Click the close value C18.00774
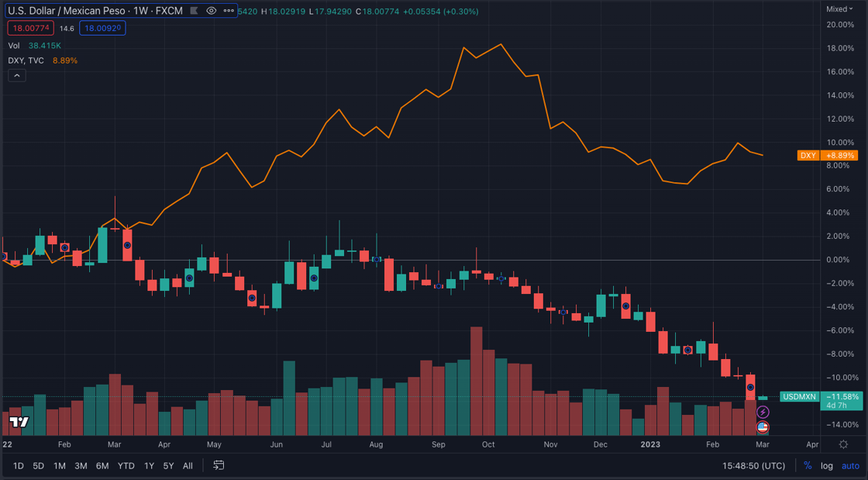This screenshot has width=868, height=480. pos(377,11)
